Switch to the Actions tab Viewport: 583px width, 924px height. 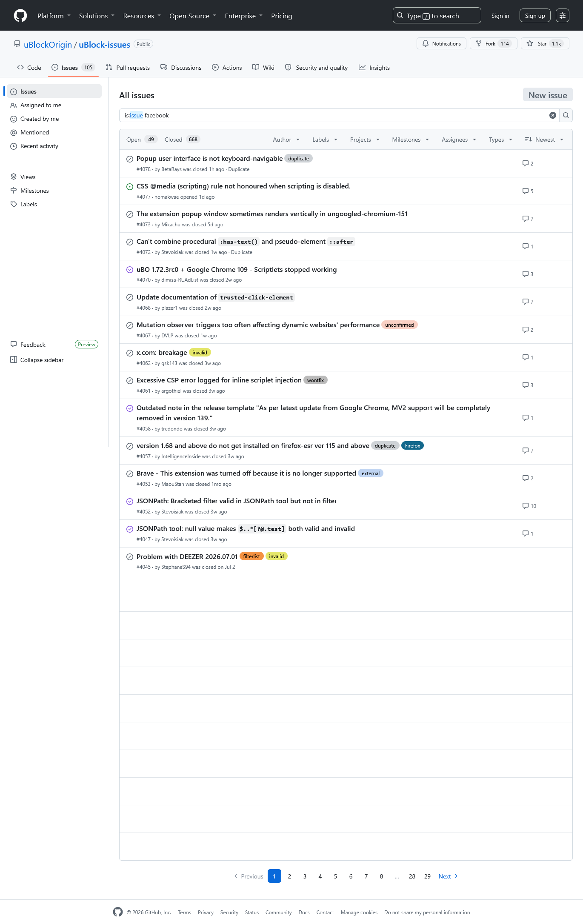tap(227, 68)
